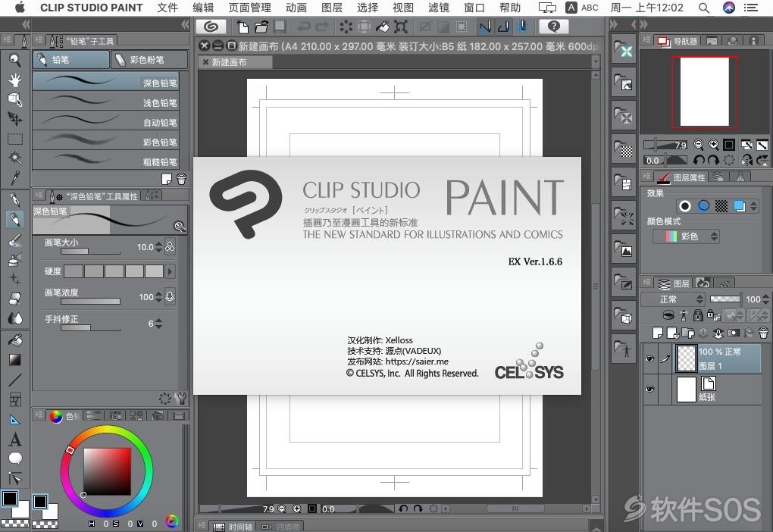Select the 自动铅笔 sub tool

[x=105, y=122]
